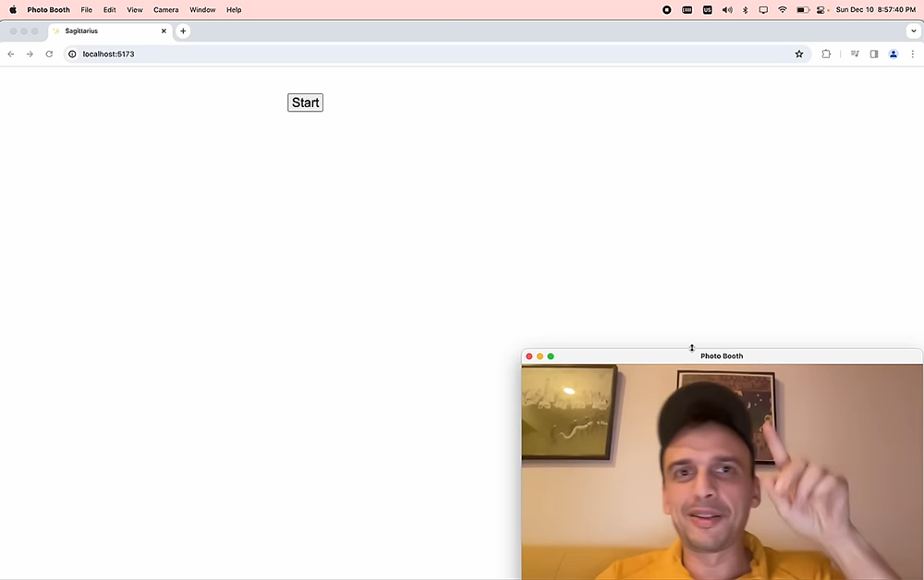Open the macOS Control Center
The width and height of the screenshot is (924, 580).
[x=821, y=10]
